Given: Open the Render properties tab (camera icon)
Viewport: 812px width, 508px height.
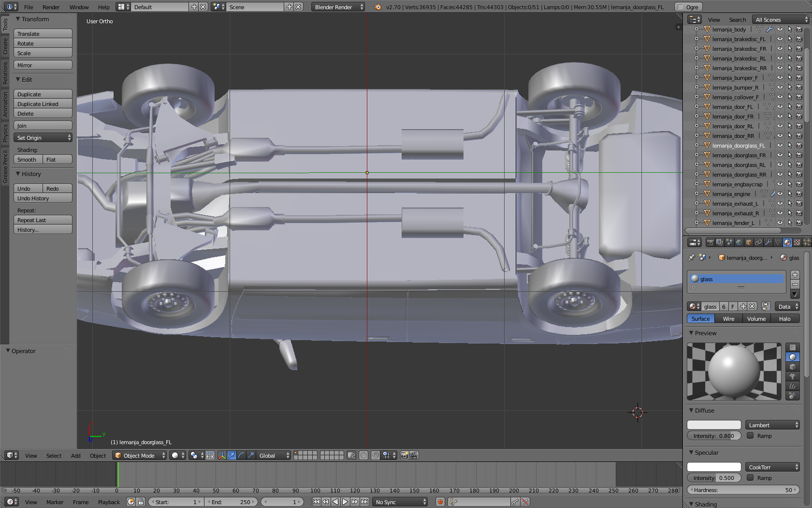Looking at the screenshot, I should (x=710, y=242).
